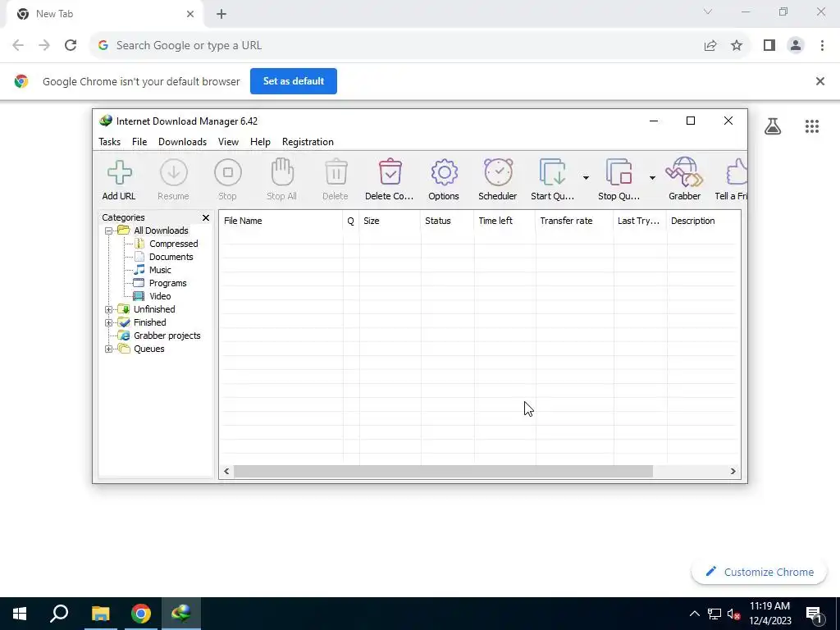Screen dimensions: 840x630
Task: Open Google apps grid icon
Action: pyautogui.click(x=811, y=126)
